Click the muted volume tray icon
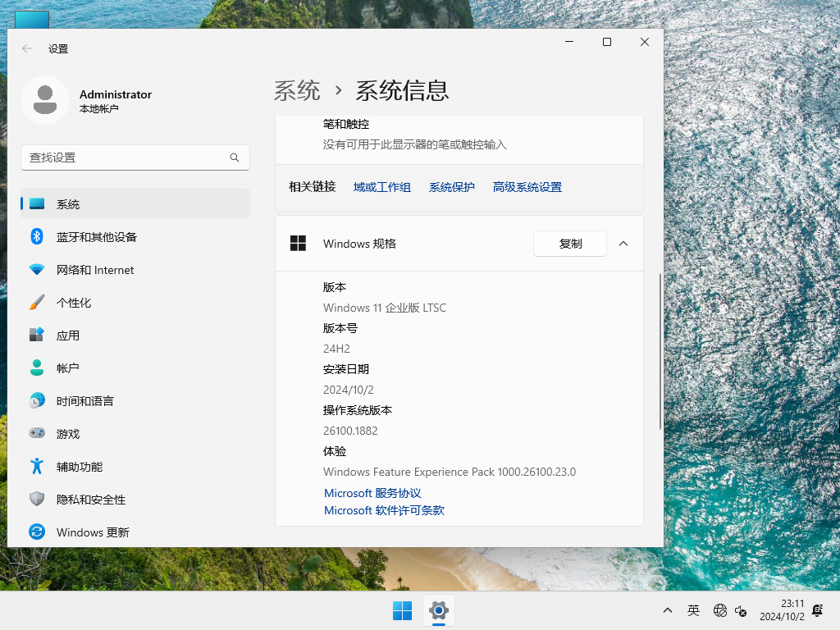Image resolution: width=840 pixels, height=630 pixels. click(x=741, y=610)
